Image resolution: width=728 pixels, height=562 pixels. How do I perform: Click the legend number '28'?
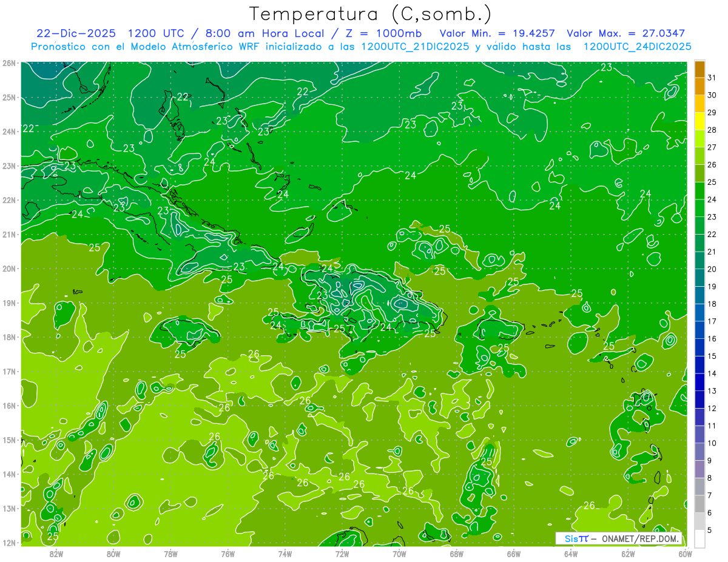point(712,130)
